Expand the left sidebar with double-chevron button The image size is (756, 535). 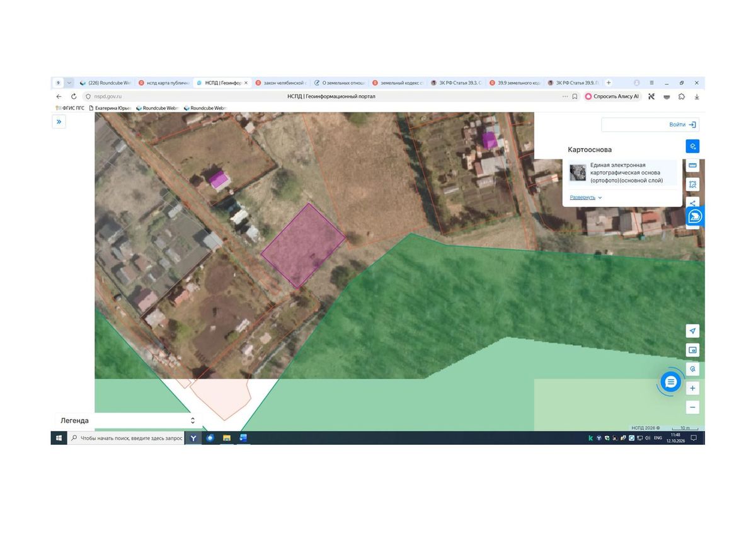coord(59,122)
